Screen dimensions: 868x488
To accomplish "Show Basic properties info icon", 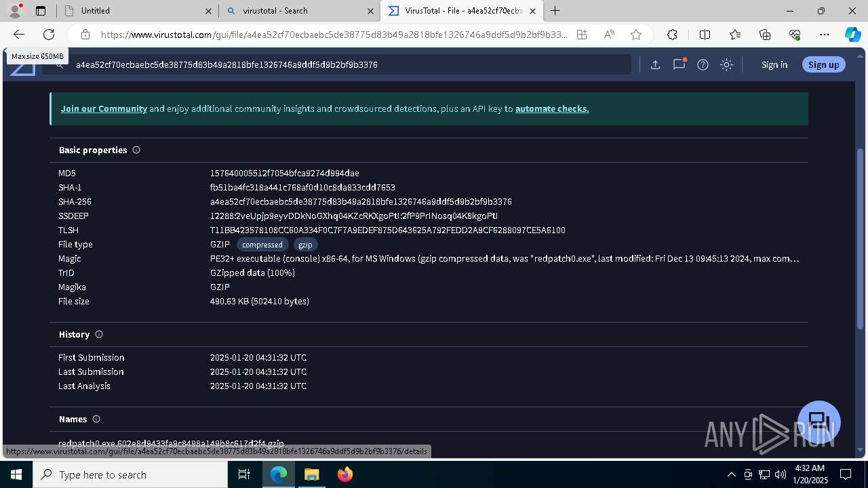I will coord(136,150).
